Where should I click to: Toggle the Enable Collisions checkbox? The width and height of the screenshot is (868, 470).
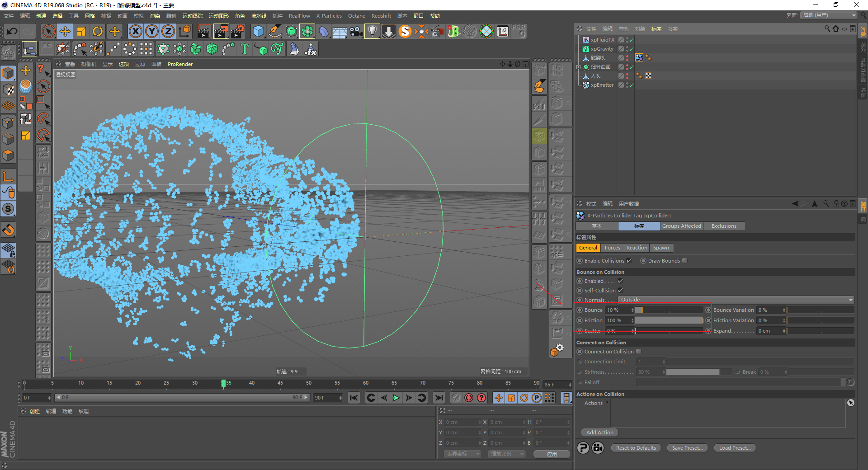coord(629,260)
